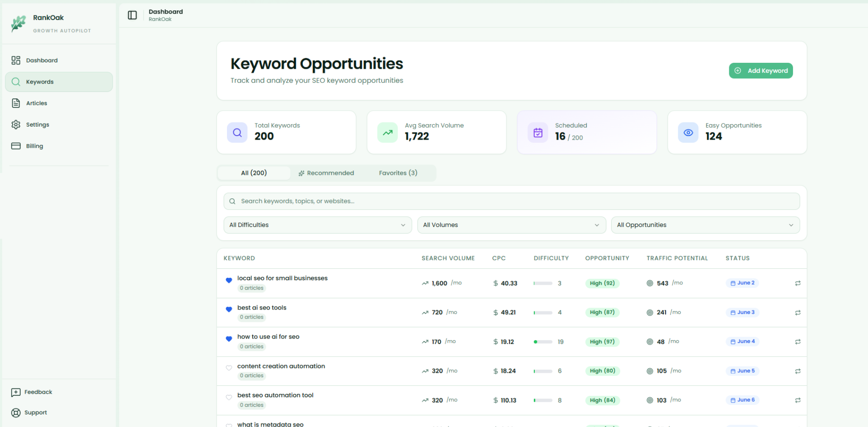This screenshot has height=427, width=868.
Task: Click the Avg Search Volume trend icon
Action: [387, 132]
